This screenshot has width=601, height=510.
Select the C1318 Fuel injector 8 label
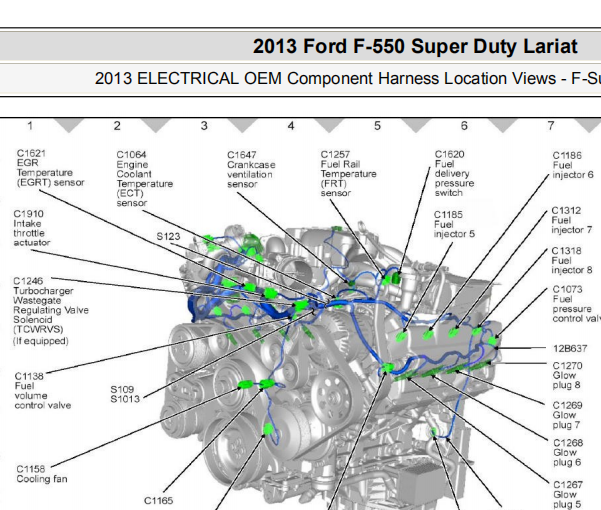point(571,260)
